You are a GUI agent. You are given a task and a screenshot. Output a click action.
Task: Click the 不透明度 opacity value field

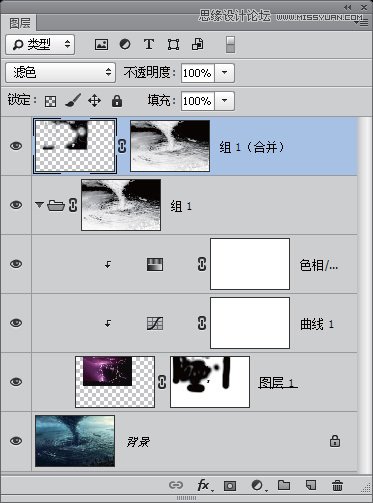[x=198, y=73]
